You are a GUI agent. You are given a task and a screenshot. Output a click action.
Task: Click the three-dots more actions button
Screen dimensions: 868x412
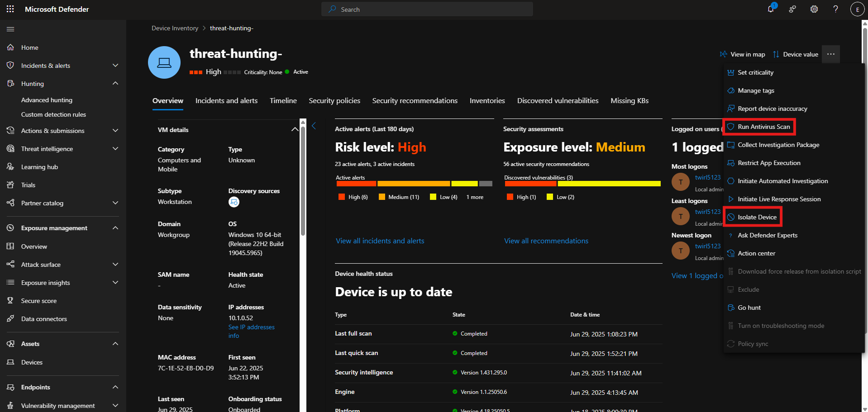[831, 54]
